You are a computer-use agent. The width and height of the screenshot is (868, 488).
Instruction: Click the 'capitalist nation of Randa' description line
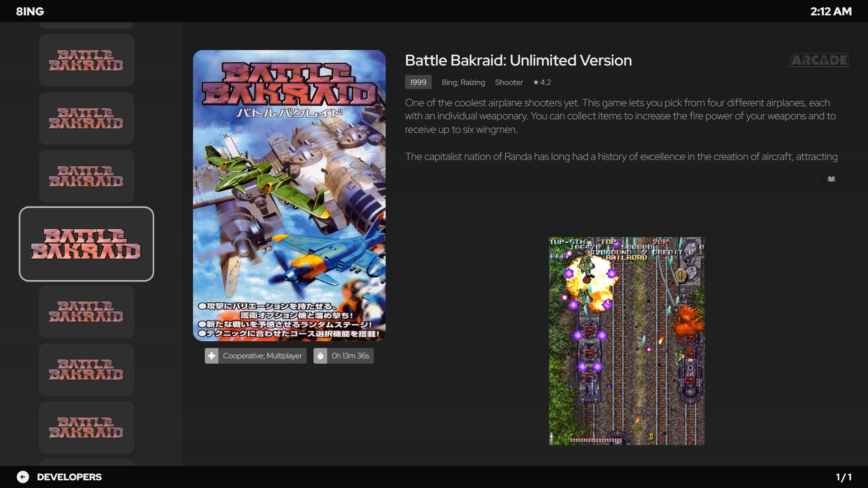tap(621, 156)
